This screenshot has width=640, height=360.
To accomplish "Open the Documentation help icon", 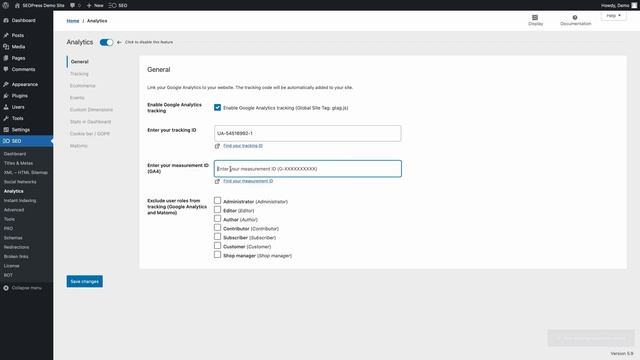I will click(575, 17).
